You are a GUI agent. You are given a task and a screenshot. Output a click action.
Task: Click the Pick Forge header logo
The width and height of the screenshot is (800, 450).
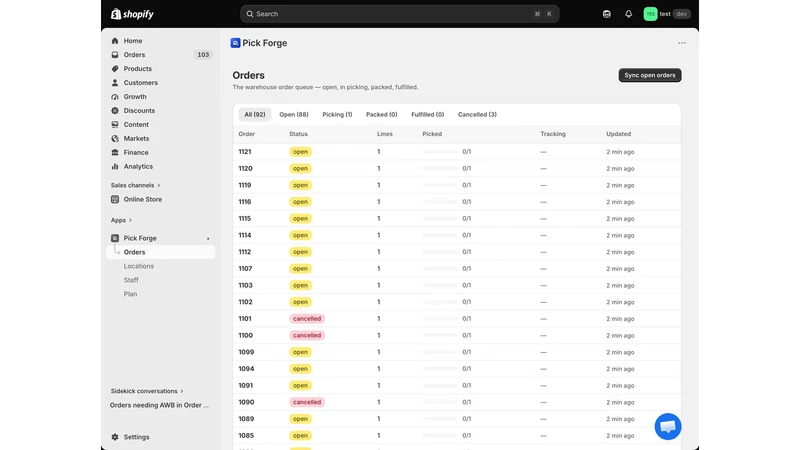[235, 43]
